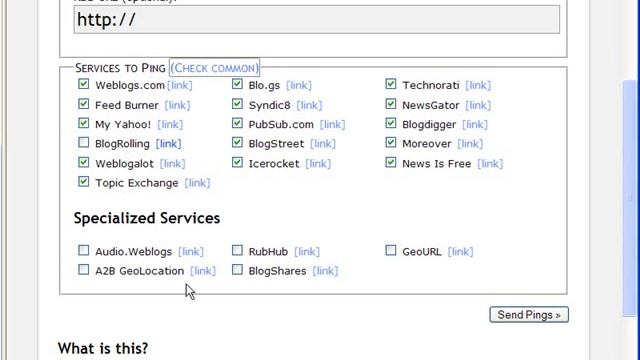Uncheck the Technorati checkbox

391,84
